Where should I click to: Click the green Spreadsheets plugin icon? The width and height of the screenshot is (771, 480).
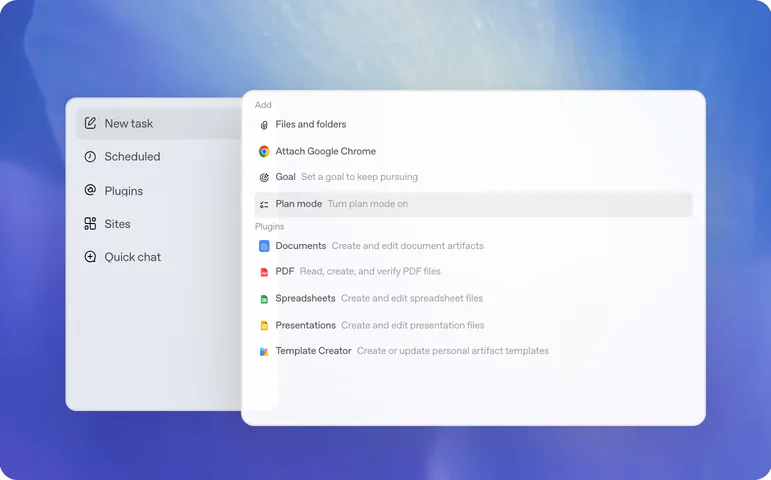(x=264, y=299)
